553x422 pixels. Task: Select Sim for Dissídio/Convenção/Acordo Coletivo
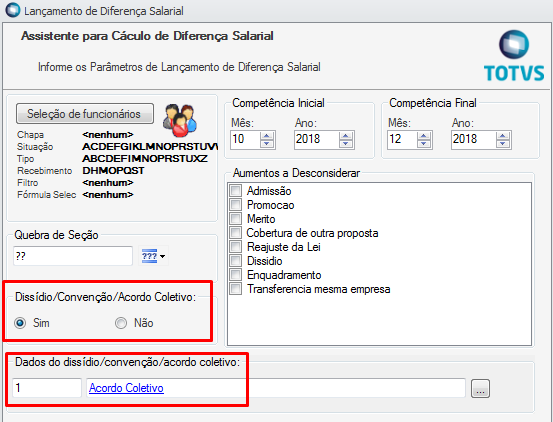coord(20,323)
